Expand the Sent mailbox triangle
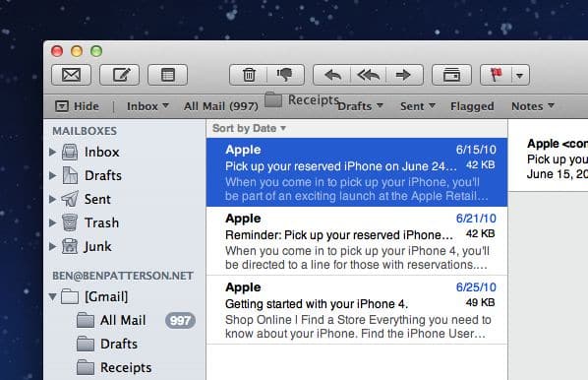 pyautogui.click(x=52, y=199)
